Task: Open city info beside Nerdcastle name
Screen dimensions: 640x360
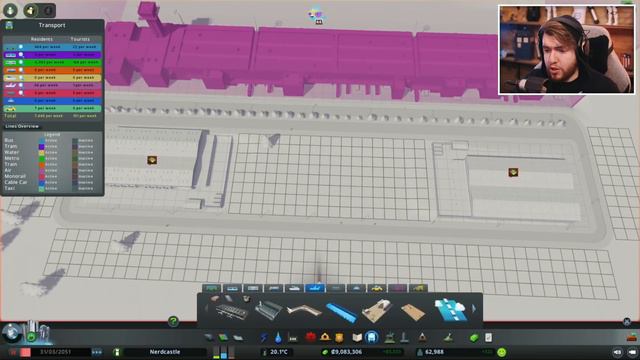Action: point(116,352)
